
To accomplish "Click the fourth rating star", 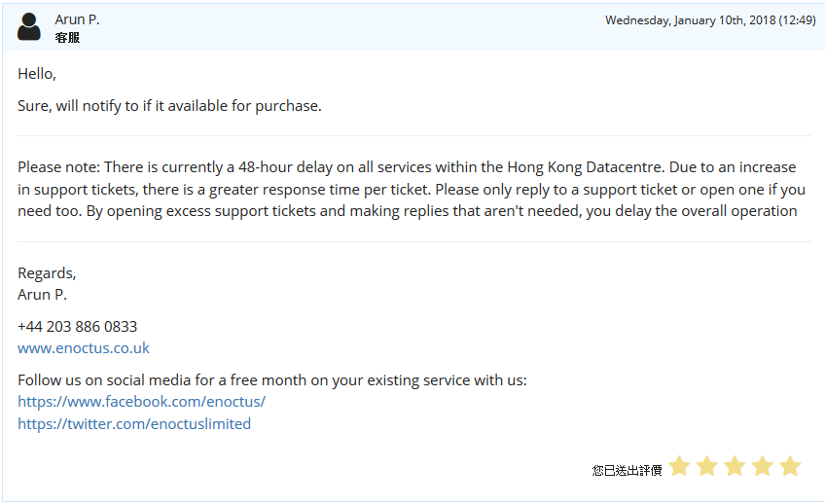I will click(x=762, y=467).
